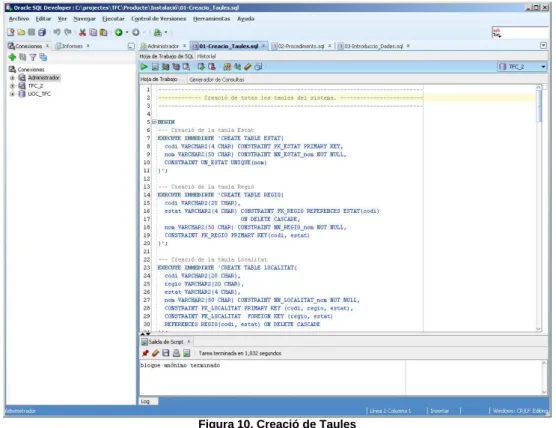Image resolution: width=556 pixels, height=428 pixels.
Task: Open the Herramientas menu
Action: coord(211,19)
